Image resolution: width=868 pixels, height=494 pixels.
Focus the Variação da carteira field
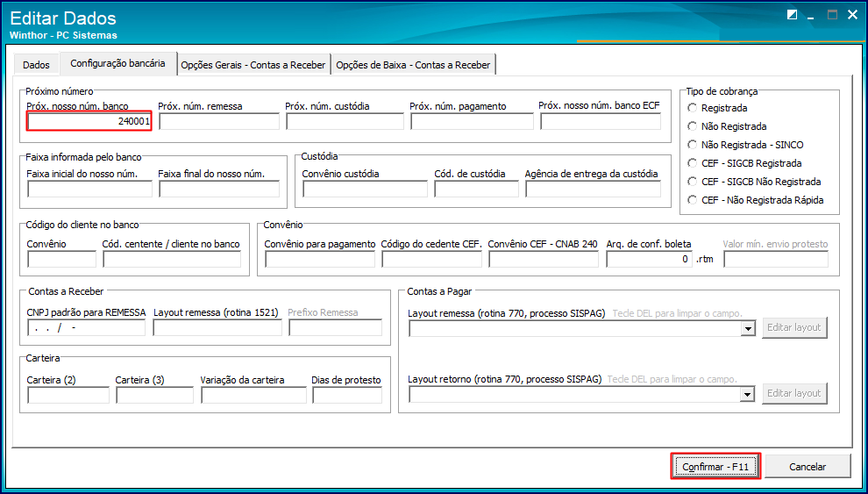point(253,396)
